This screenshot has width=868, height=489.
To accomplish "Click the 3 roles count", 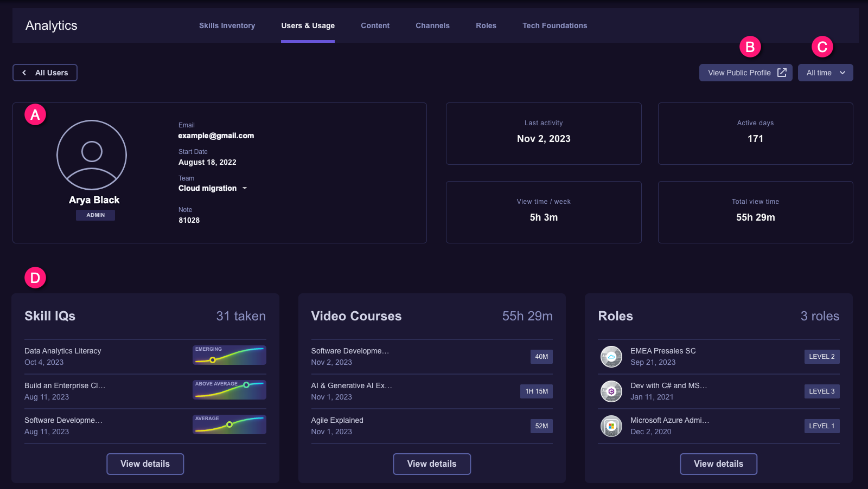I will pyautogui.click(x=820, y=316).
